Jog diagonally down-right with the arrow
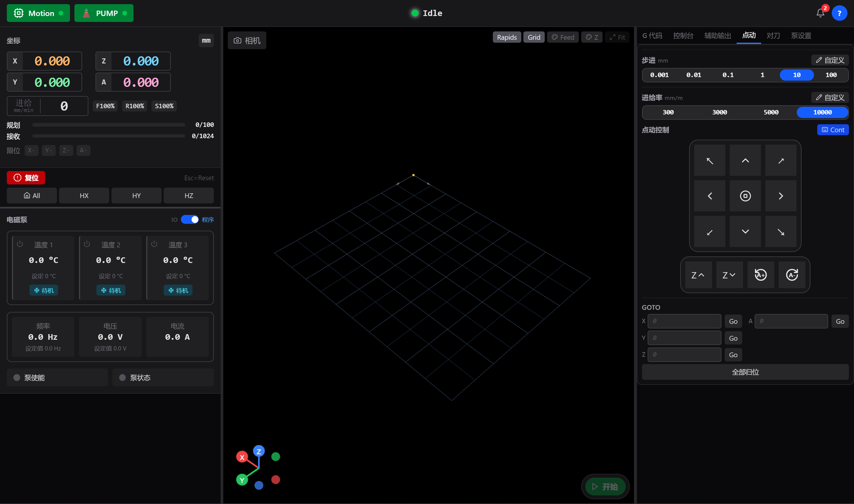Screen dimensions: 854x504 781,232
